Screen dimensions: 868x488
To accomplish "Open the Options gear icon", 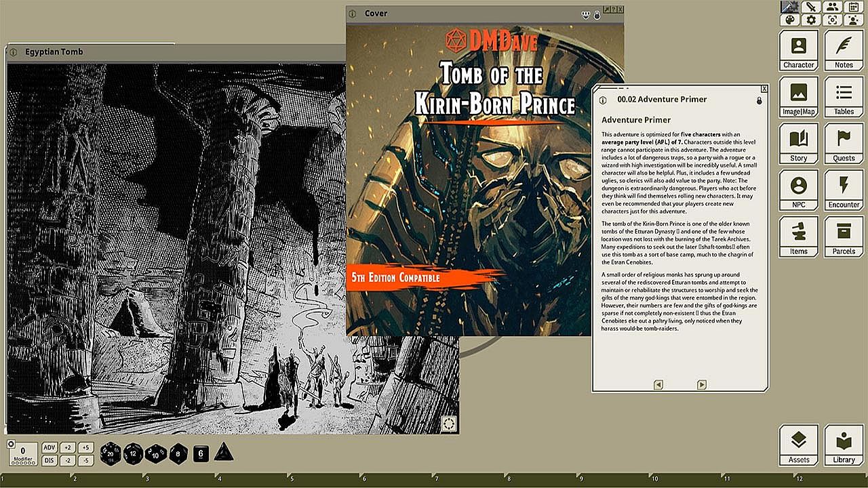I will 810,20.
